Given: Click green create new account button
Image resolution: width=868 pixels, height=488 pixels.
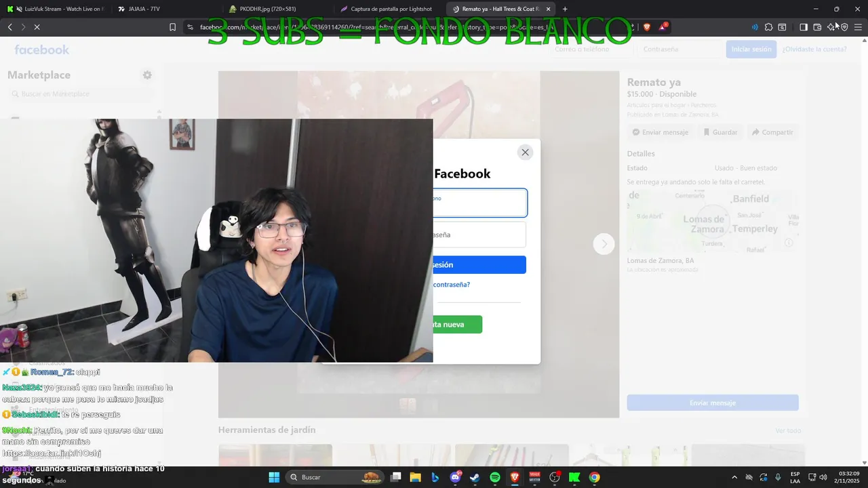Looking at the screenshot, I should point(458,325).
